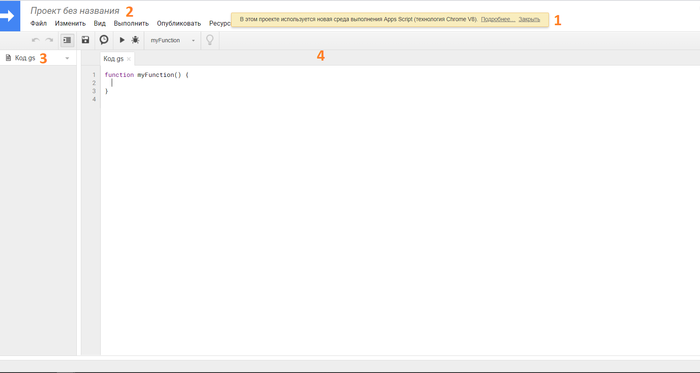Screen dimensions: 700x373
Task: Toggle the indent formatting icon
Action: point(67,40)
